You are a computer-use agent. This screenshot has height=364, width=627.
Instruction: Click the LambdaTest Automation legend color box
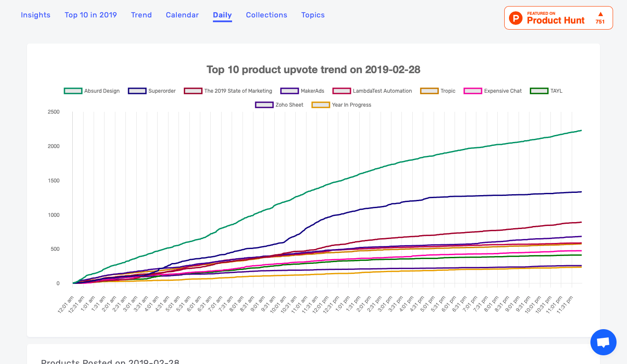(341, 91)
